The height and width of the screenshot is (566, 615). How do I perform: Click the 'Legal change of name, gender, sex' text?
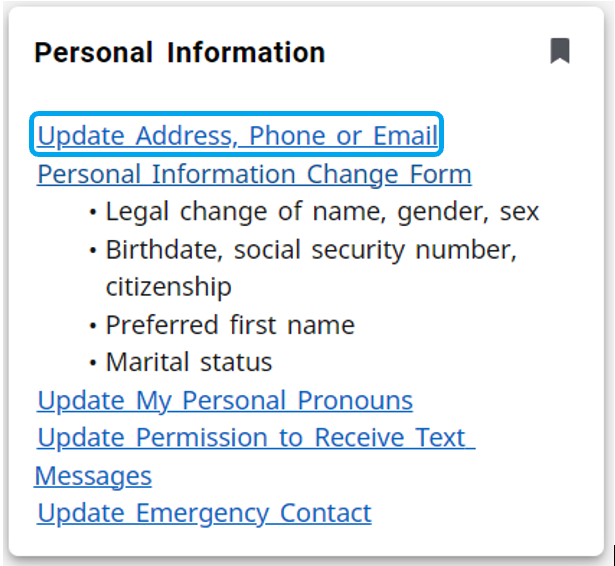pyautogui.click(x=322, y=212)
